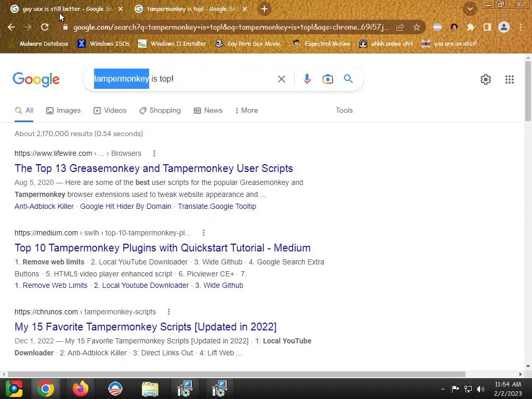532x399 pixels.
Task: Open The Top 13 Greasemonkey and Tampermonkey result
Action: click(154, 168)
